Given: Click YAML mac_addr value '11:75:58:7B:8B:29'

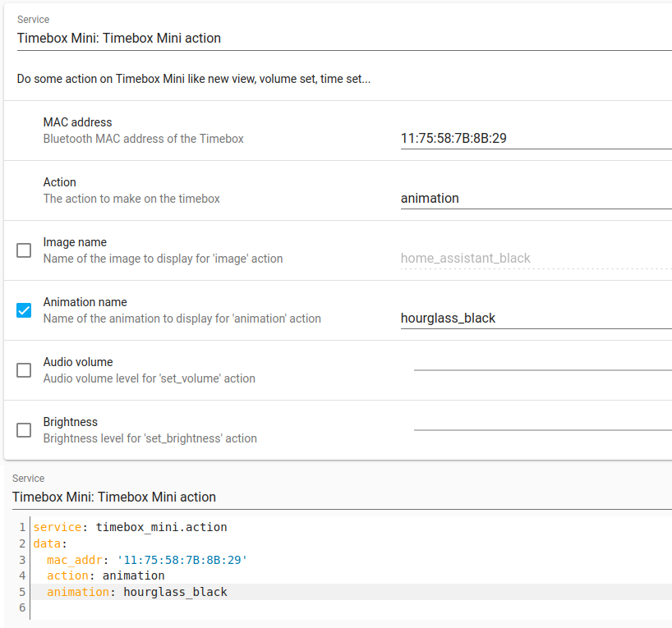Looking at the screenshot, I should [x=182, y=560].
